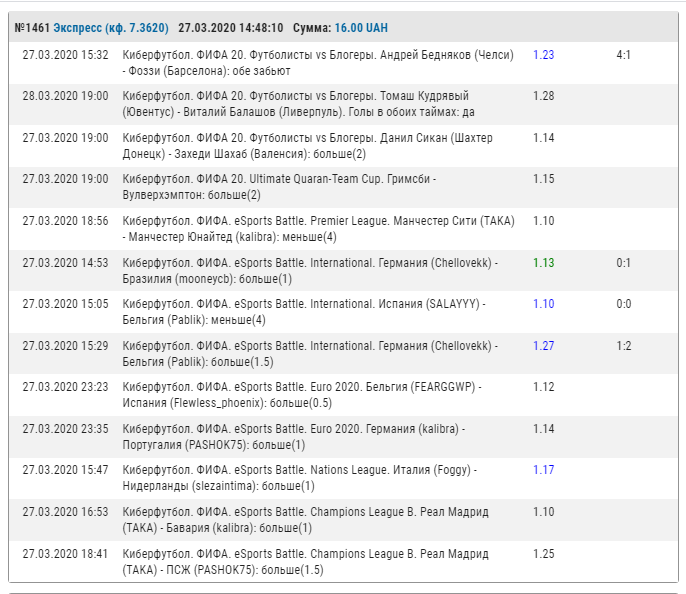The height and width of the screenshot is (594, 686).
Task: Select Бельгия (FEARGGWP) Euro 2020 event description
Action: click(x=302, y=395)
